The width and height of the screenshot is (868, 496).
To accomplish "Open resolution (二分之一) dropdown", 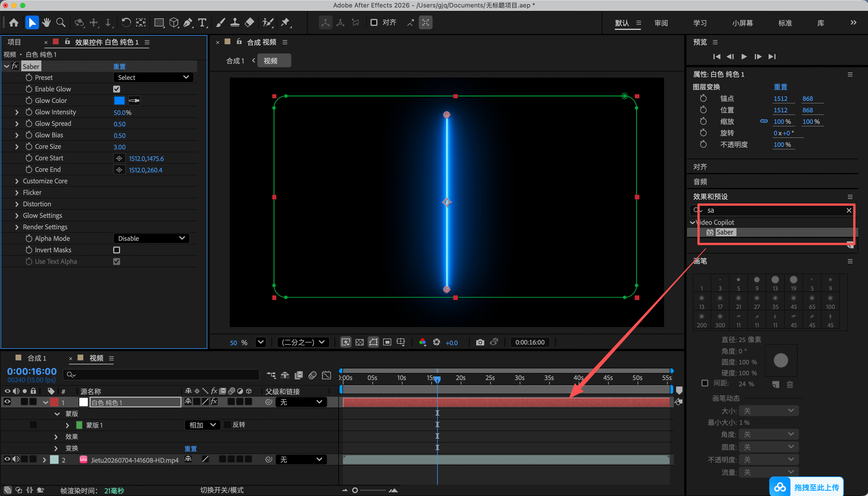I will (x=303, y=342).
